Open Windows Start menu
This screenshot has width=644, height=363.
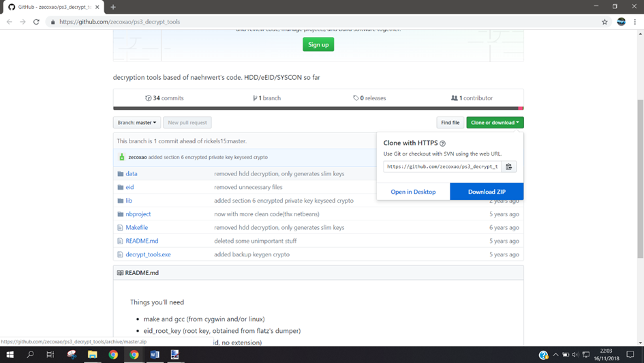click(10, 354)
